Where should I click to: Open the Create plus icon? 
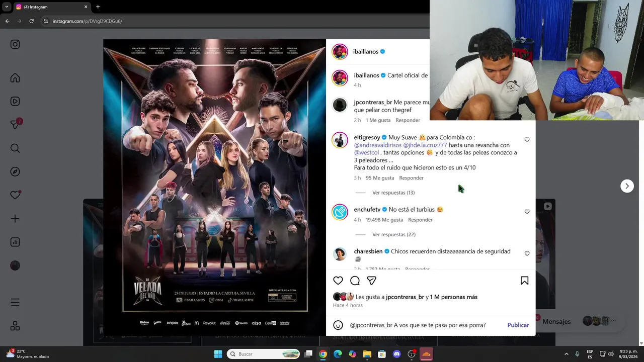[15, 219]
